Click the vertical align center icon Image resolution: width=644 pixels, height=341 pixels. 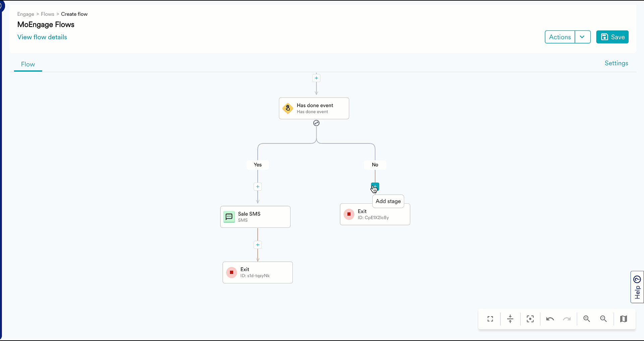(510, 319)
